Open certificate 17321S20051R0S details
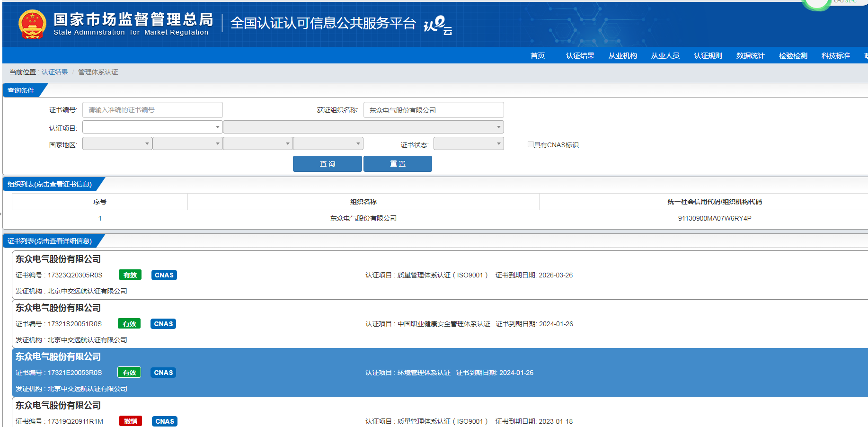 (440, 324)
